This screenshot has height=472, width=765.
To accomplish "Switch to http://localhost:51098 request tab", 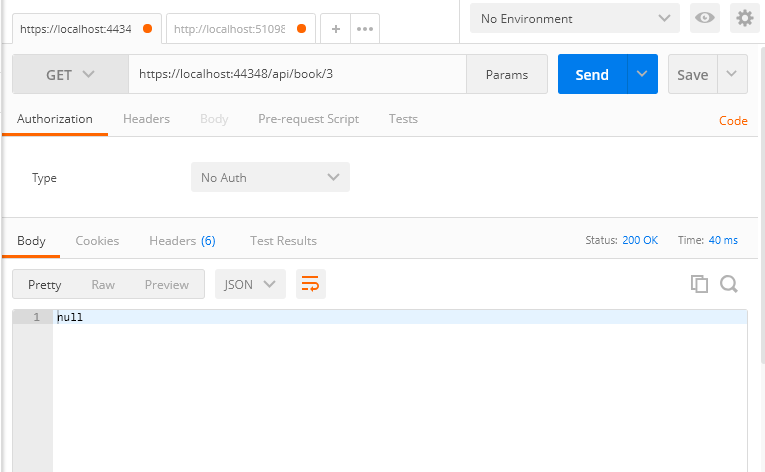I will 241,29.
